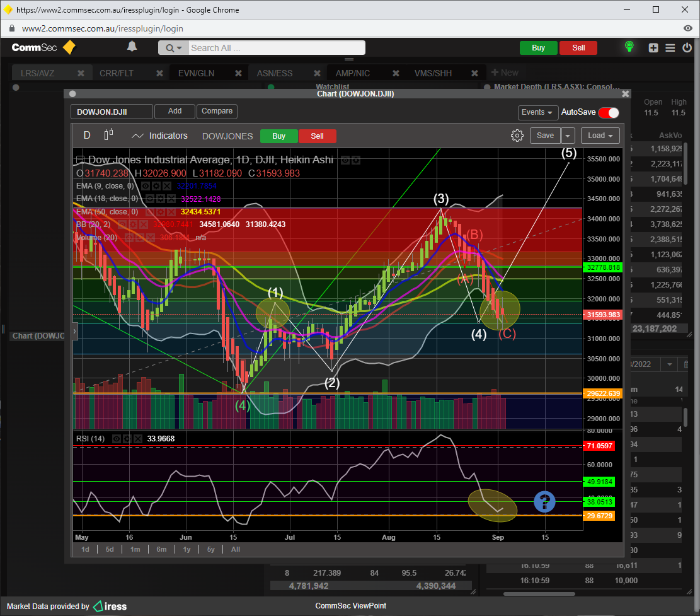Toggle main price series visibility eye
Viewport: 700px width, 616px height.
pos(345,160)
